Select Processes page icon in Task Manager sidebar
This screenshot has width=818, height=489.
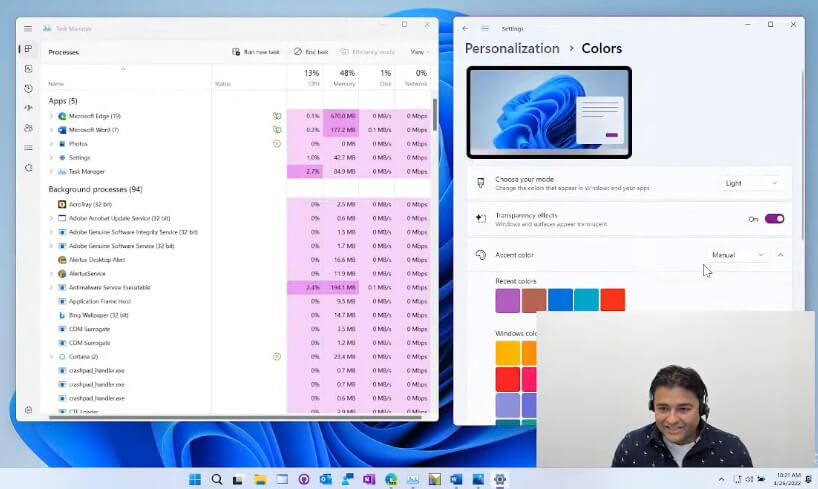point(28,49)
